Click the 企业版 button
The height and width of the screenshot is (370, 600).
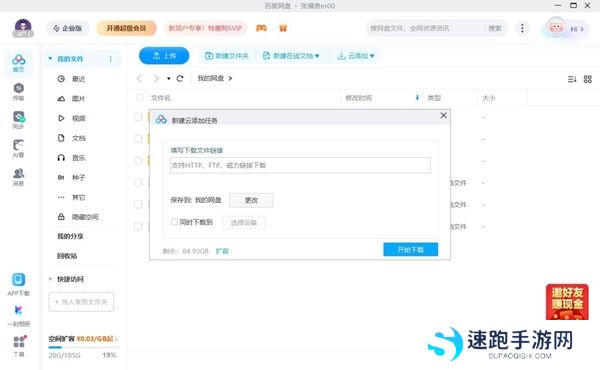[68, 28]
